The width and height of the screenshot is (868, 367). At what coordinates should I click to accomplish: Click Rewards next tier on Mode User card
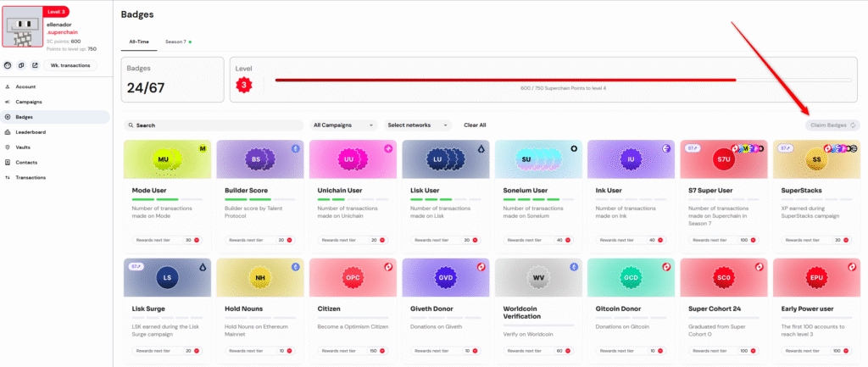point(167,240)
